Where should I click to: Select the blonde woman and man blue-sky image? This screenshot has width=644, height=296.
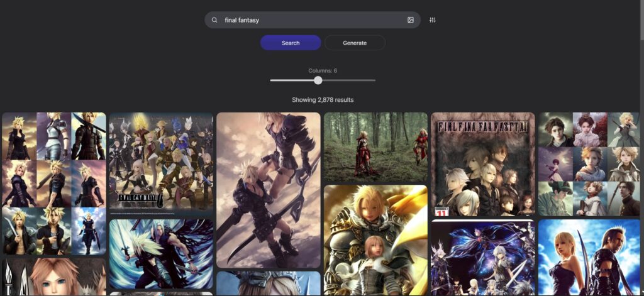tap(589, 257)
